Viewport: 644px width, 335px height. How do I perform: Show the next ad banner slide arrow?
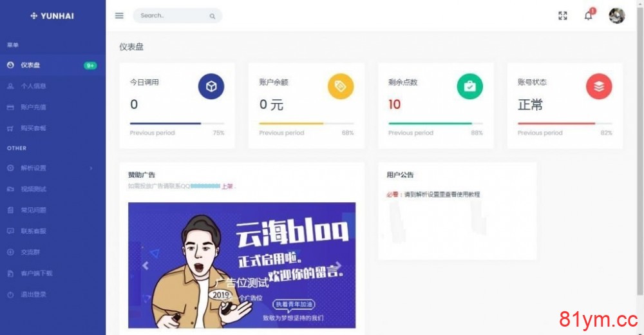[x=339, y=265]
